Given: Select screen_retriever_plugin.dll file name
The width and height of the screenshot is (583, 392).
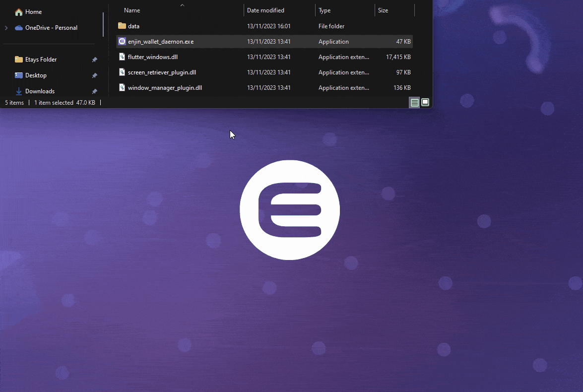Looking at the screenshot, I should (162, 72).
